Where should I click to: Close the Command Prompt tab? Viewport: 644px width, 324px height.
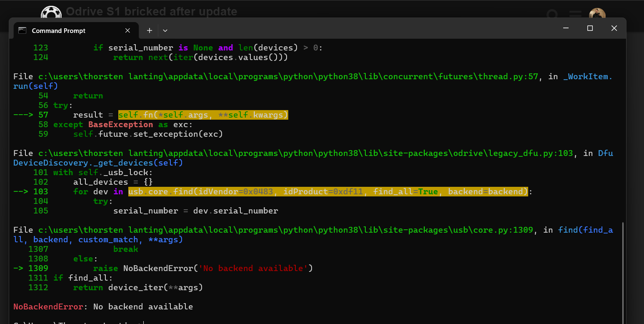point(128,30)
